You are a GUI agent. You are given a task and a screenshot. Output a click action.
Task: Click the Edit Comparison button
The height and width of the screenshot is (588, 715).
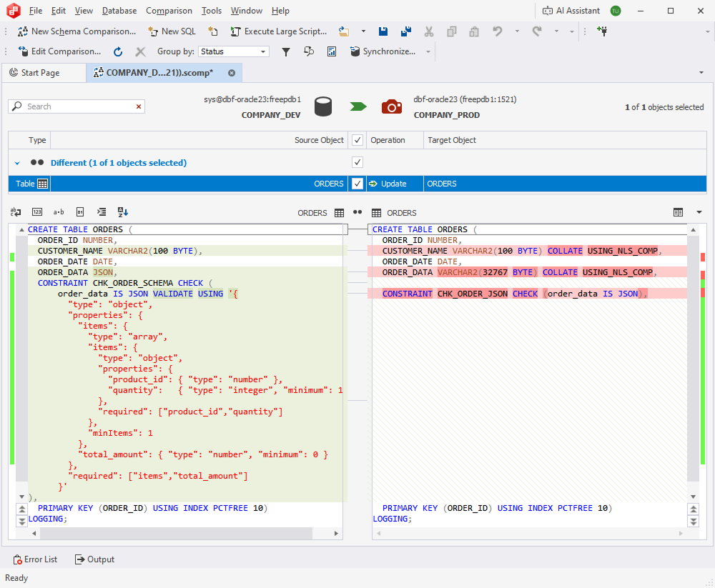(x=60, y=51)
